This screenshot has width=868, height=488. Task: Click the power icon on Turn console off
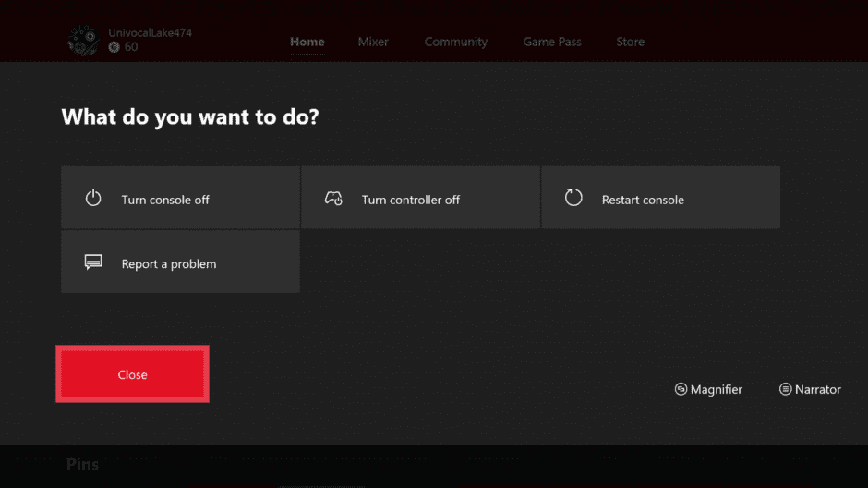93,198
